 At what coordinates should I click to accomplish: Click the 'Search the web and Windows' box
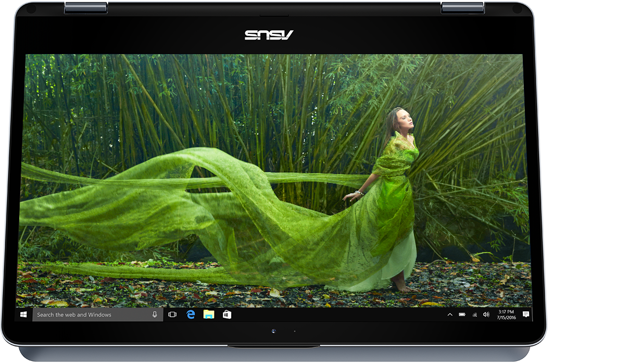97,315
